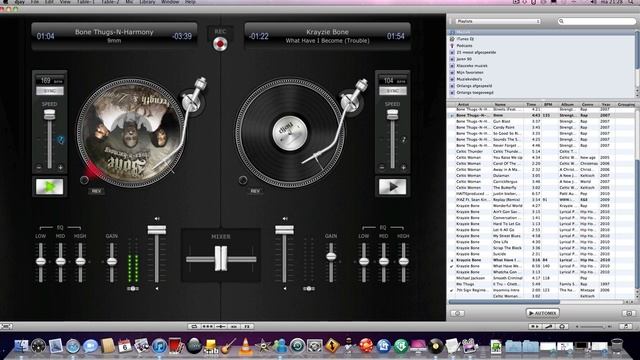
Task: Open VLC cone icon in the Dock
Action: click(x=245, y=346)
